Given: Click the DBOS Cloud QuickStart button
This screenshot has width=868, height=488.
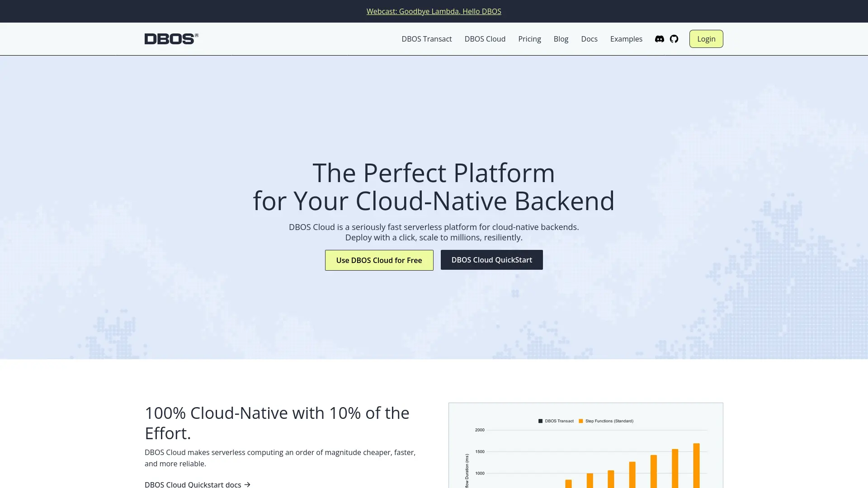Looking at the screenshot, I should pyautogui.click(x=491, y=260).
